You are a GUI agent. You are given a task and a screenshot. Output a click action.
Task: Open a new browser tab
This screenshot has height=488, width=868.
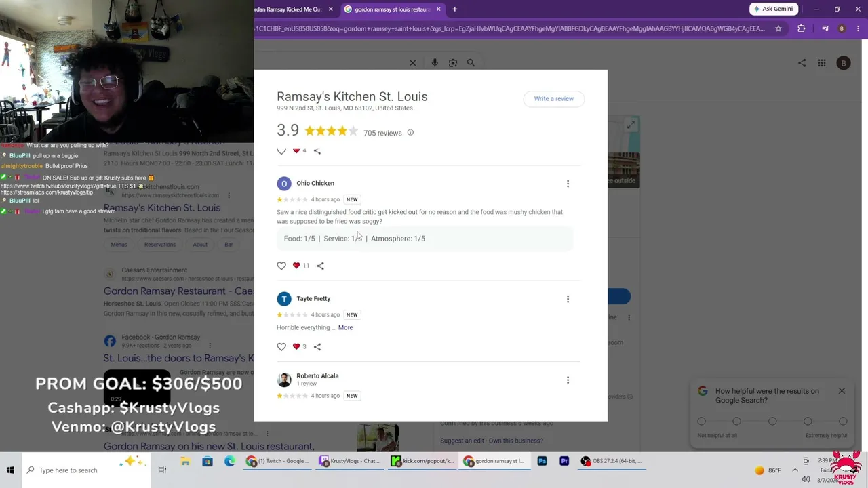(454, 9)
